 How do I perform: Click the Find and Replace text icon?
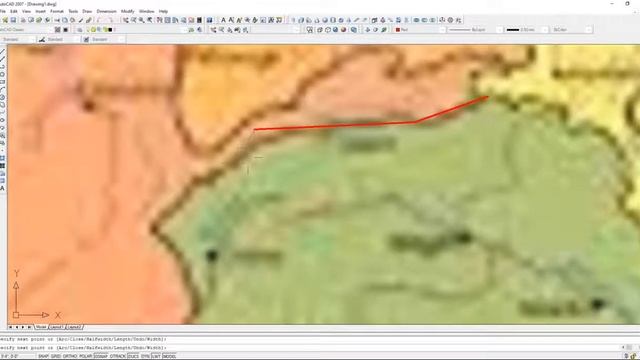coord(247,20)
